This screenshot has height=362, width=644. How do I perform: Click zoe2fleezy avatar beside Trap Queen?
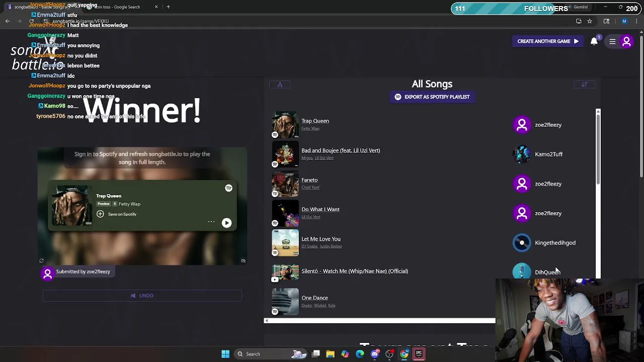(x=522, y=125)
